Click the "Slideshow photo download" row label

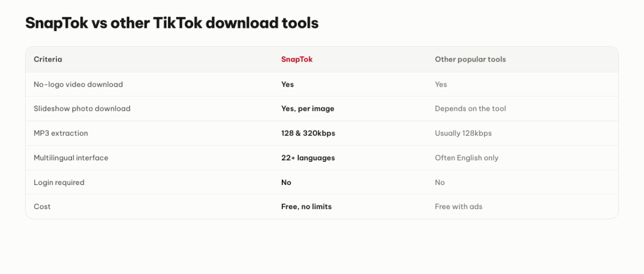(82, 108)
